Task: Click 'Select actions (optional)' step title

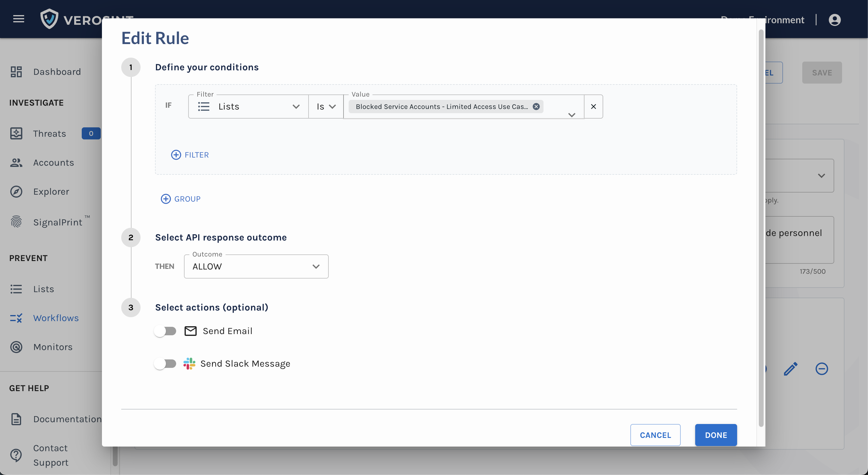Action: click(212, 308)
